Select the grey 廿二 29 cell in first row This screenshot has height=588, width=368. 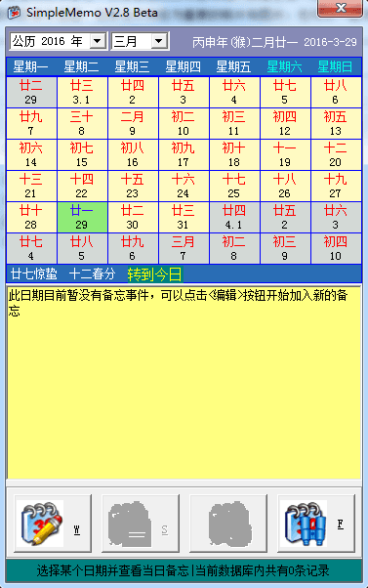pos(31,92)
